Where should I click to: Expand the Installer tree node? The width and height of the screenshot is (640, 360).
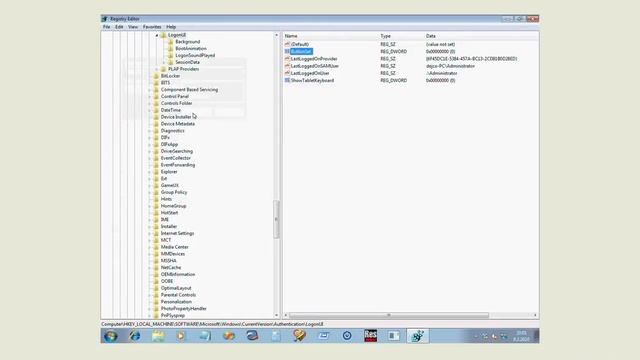pos(149,227)
